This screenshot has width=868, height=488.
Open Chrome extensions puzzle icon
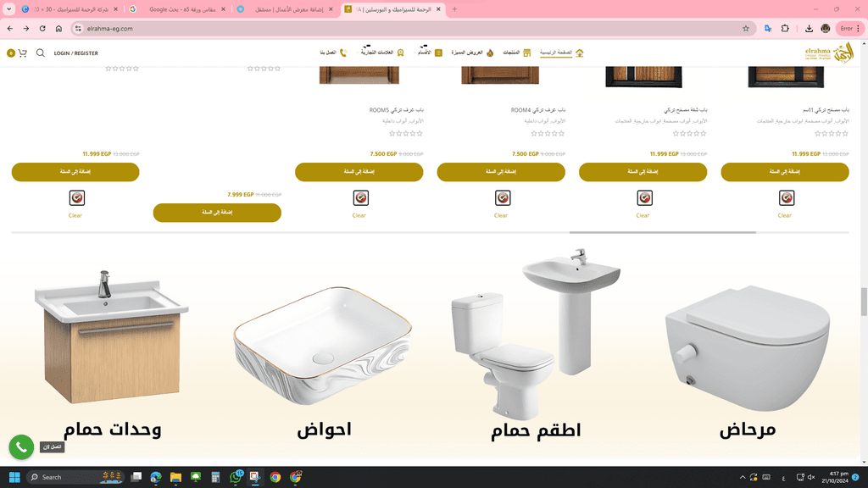click(x=785, y=29)
